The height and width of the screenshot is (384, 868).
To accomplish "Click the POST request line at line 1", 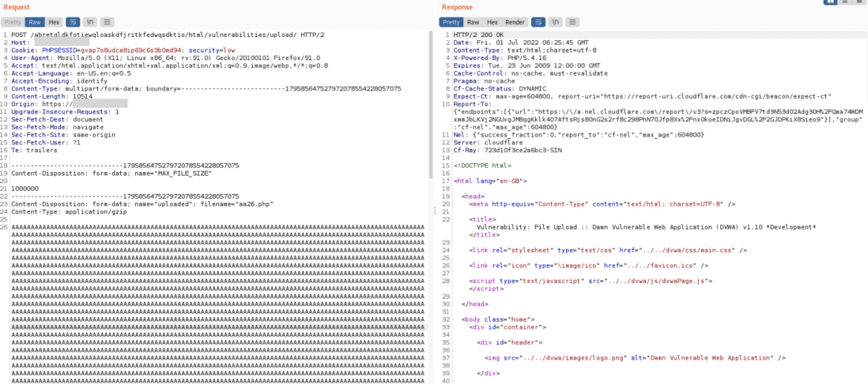I will click(168, 34).
